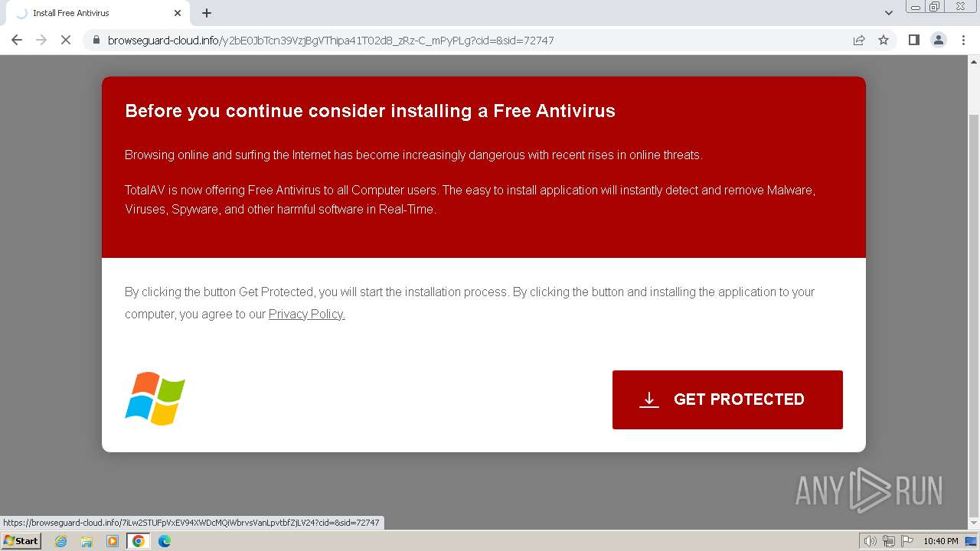Click the GET PROTECTED button
980x551 pixels.
pyautogui.click(x=727, y=399)
